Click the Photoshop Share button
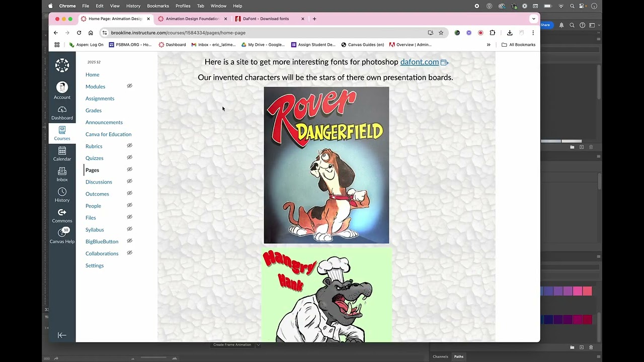 pyautogui.click(x=546, y=25)
